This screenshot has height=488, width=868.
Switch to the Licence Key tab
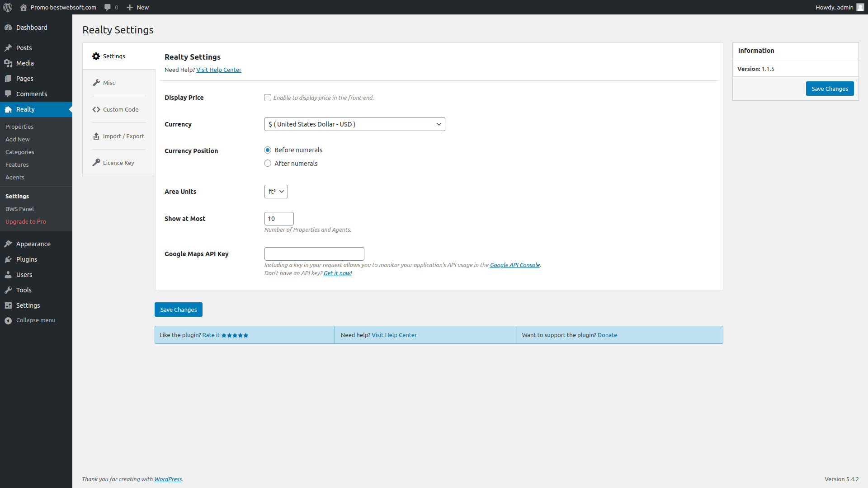coord(119,163)
